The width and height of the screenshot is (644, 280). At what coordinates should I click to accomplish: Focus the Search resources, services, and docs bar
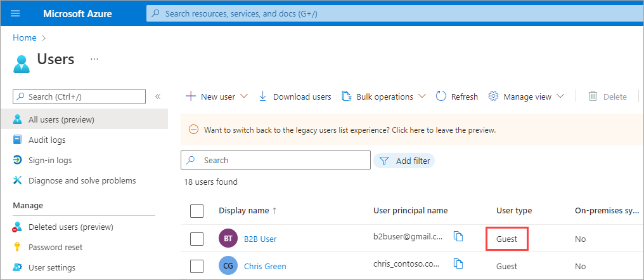click(x=395, y=13)
